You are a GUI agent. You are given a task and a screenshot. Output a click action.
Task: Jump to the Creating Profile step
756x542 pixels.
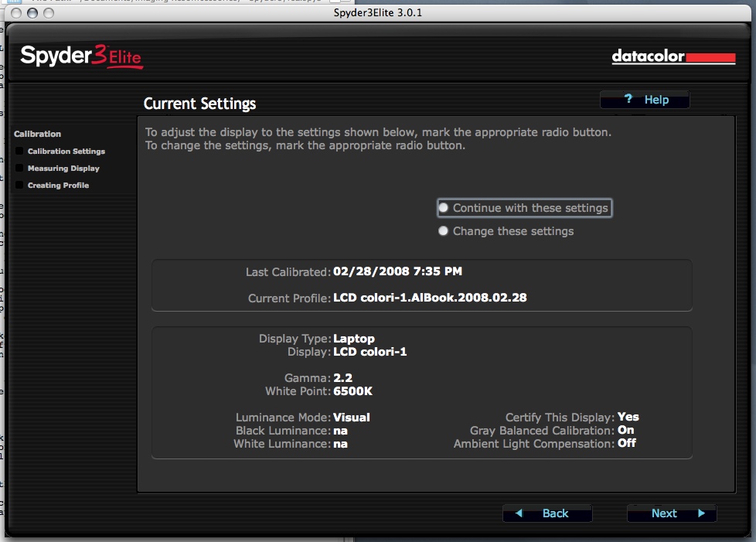click(x=58, y=186)
